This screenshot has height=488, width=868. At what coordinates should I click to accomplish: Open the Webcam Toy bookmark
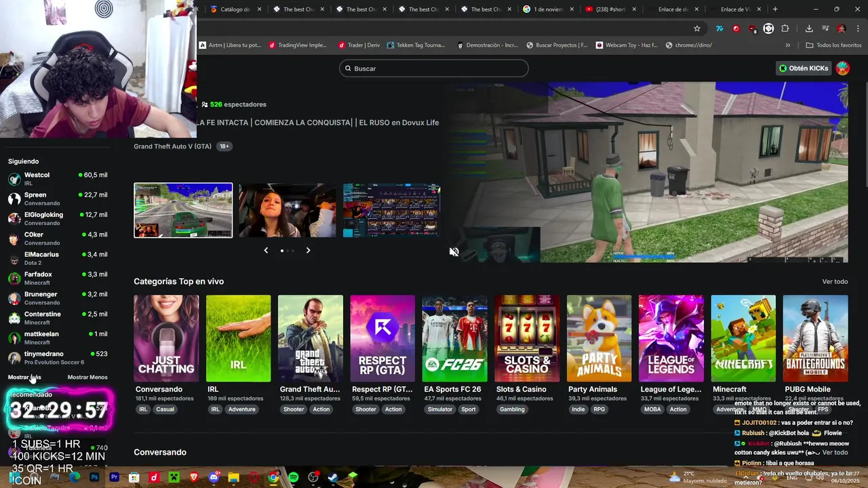pos(627,45)
